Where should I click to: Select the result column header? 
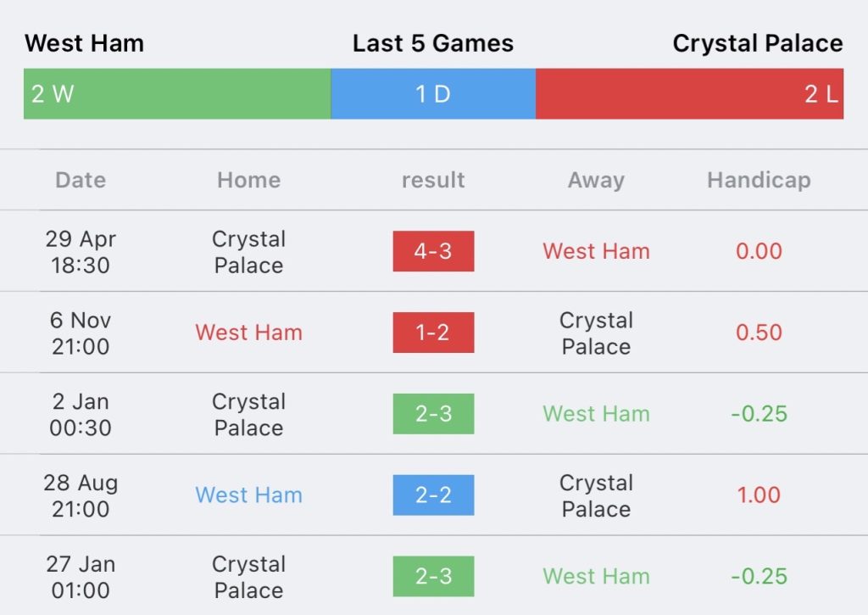pyautogui.click(x=433, y=180)
